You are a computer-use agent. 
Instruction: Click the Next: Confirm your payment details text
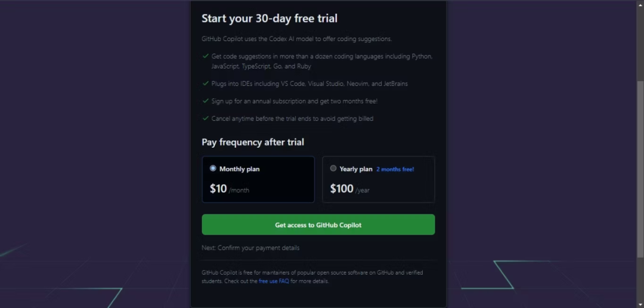[x=250, y=248]
